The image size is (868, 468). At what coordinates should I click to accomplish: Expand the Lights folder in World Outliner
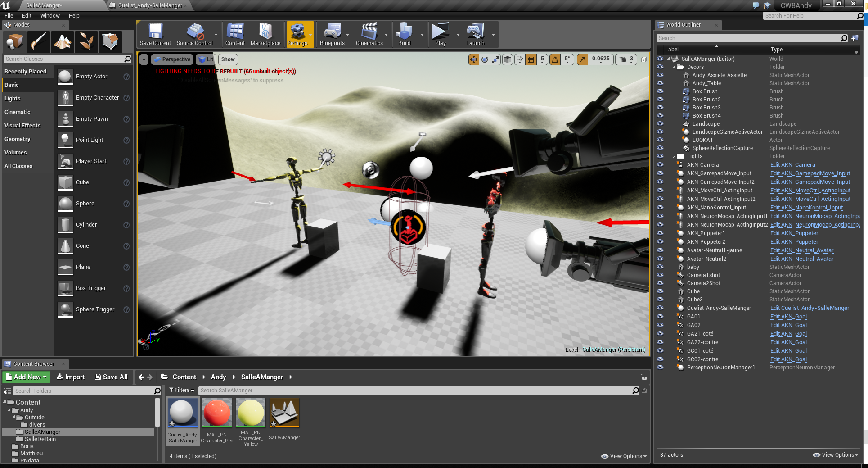point(674,156)
